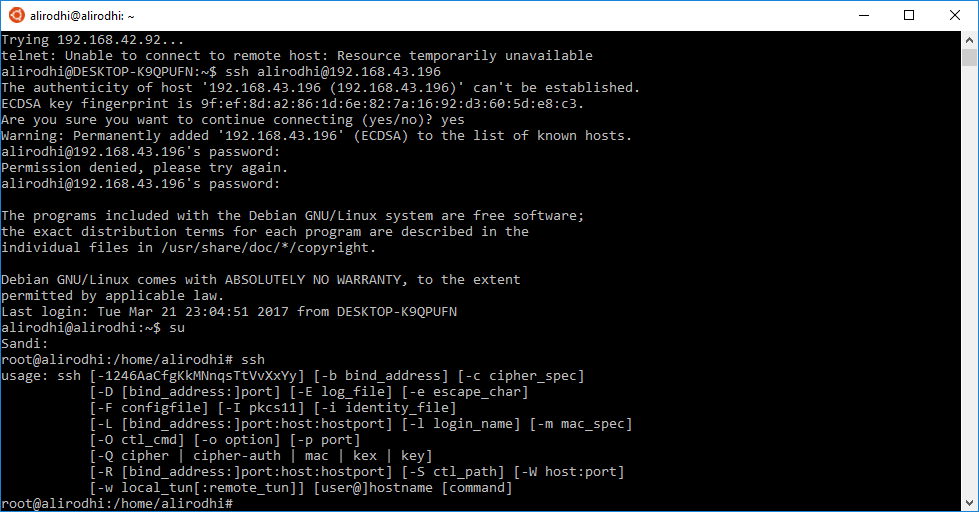Click the vertical scrollbar thumb

coord(969,57)
